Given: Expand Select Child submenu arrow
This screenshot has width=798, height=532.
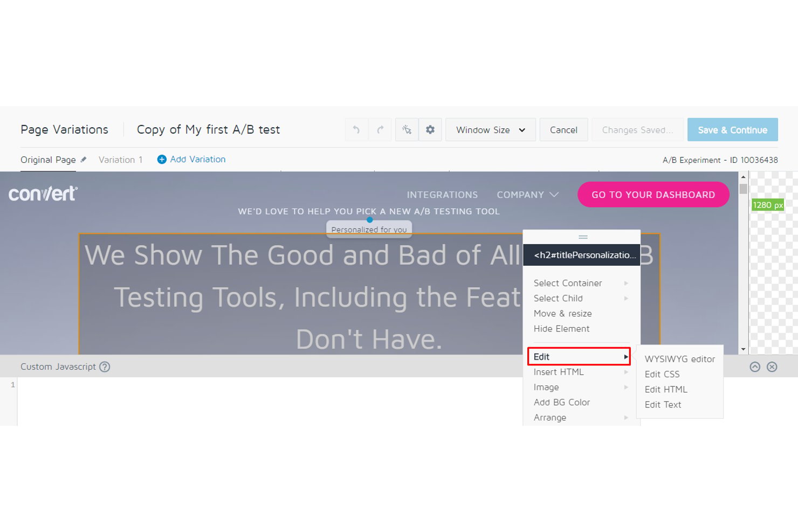Looking at the screenshot, I should point(626,298).
